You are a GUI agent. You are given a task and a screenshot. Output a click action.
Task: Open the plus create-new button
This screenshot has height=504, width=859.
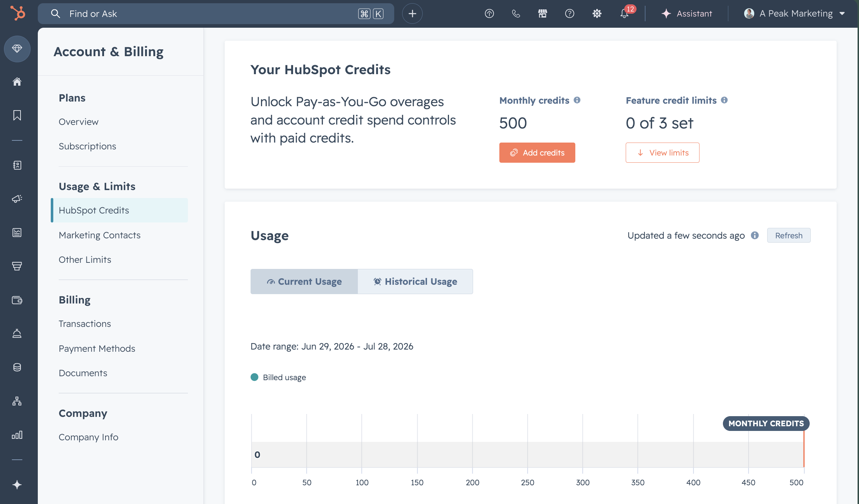[412, 14]
